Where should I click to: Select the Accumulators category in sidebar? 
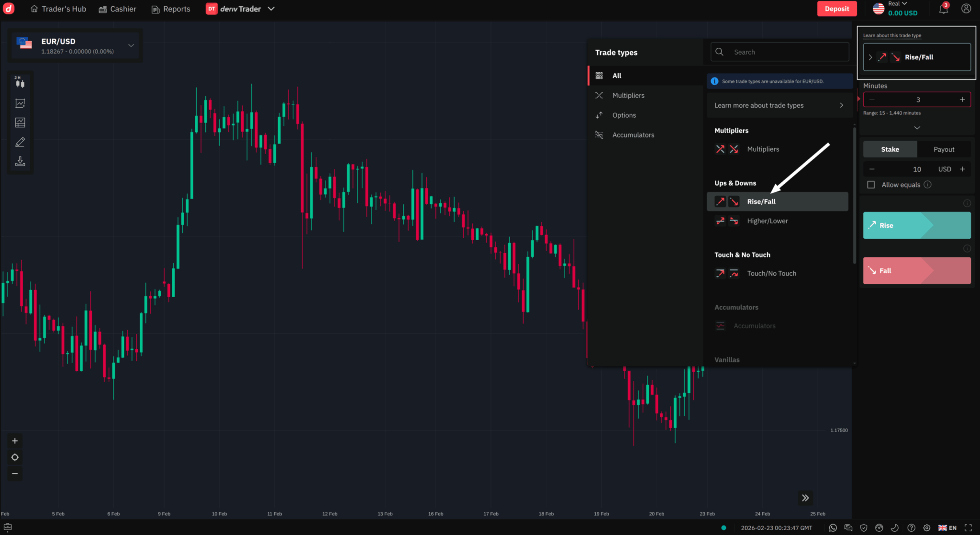coord(633,135)
